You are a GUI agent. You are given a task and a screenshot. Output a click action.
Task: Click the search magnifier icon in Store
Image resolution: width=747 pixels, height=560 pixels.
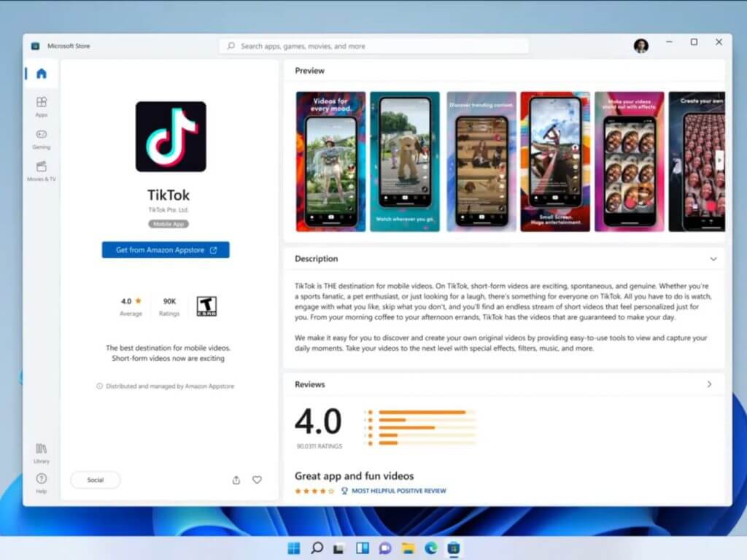coord(231,46)
